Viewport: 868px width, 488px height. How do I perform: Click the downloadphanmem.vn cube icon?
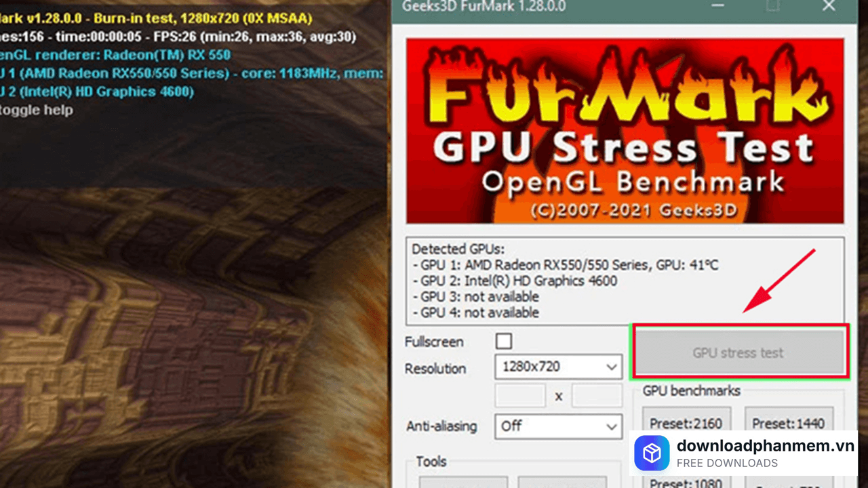(x=652, y=453)
